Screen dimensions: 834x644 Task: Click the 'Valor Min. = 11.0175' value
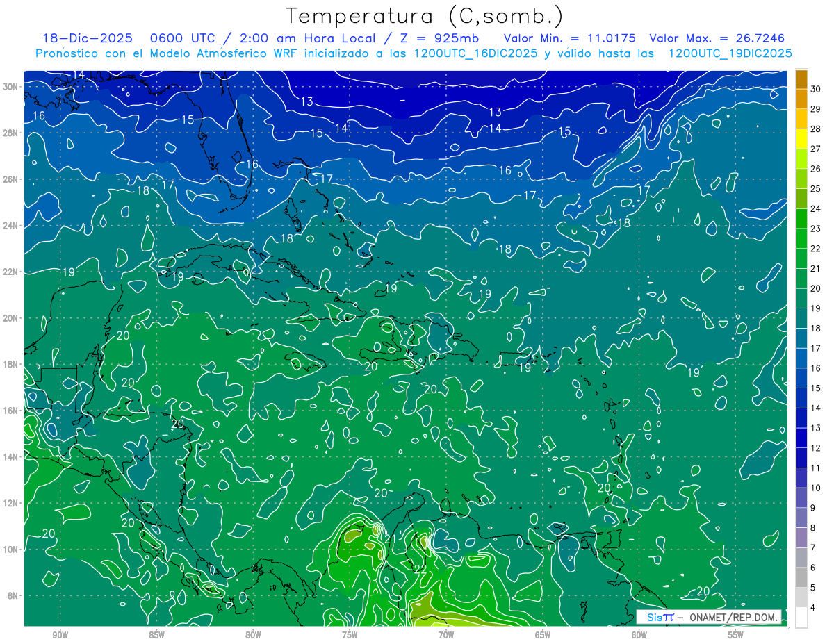point(571,38)
